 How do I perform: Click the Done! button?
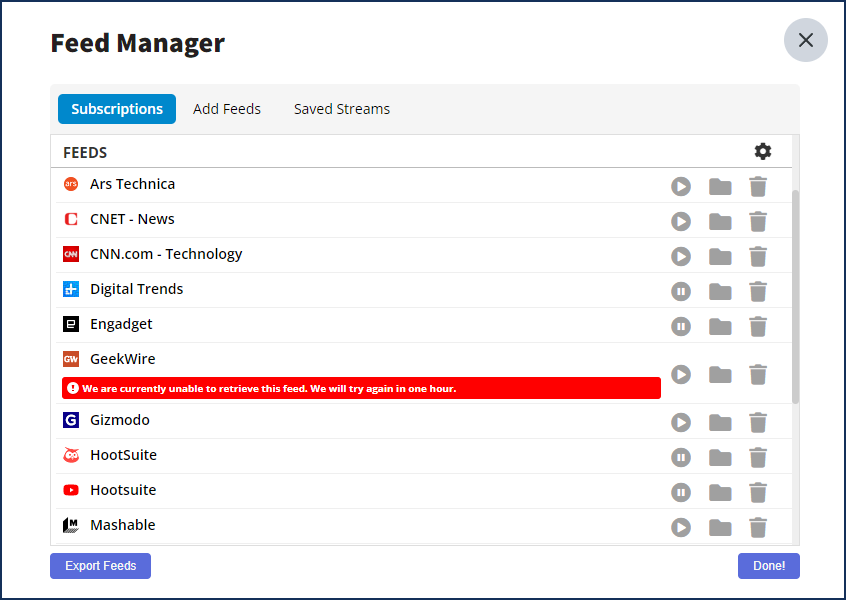point(769,566)
